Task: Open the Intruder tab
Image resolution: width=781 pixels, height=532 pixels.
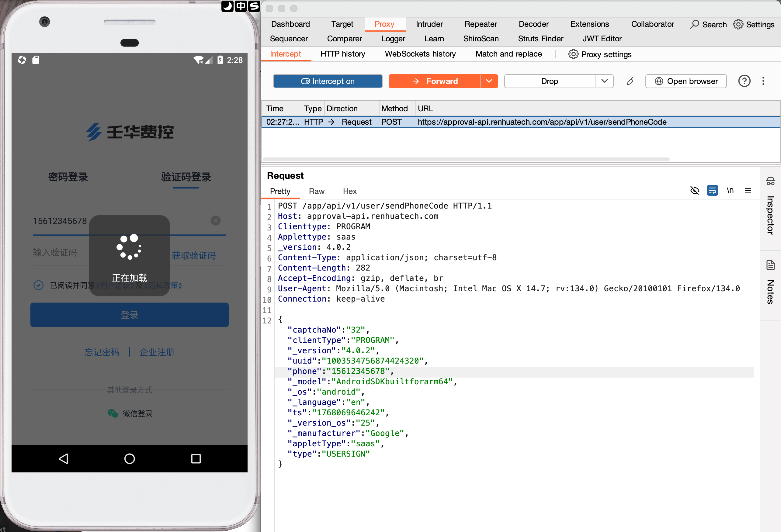Action: pos(429,24)
